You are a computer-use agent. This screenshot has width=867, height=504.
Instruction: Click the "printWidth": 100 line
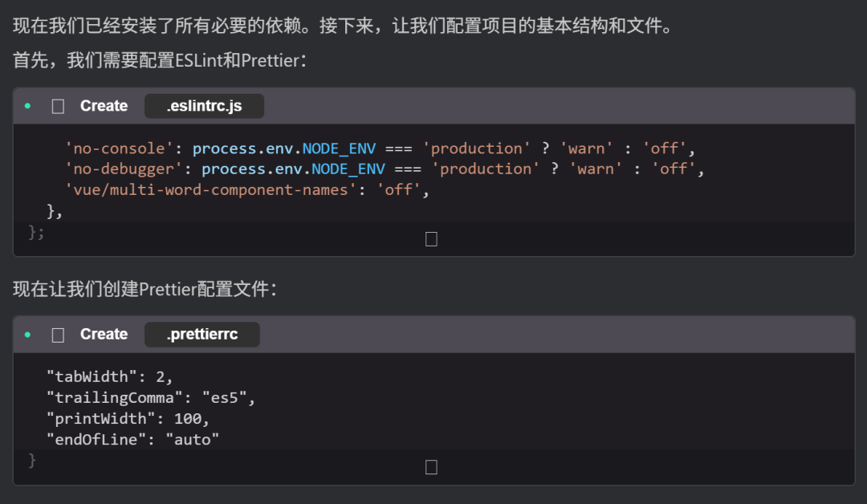(128, 418)
